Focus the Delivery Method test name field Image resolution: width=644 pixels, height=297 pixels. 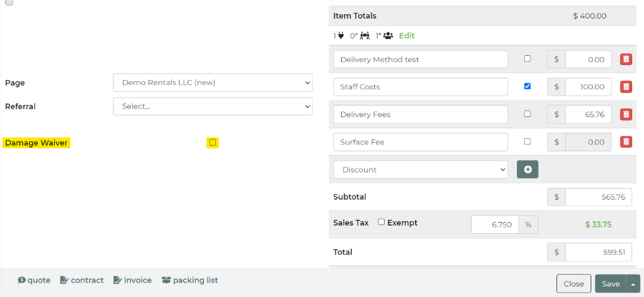point(421,60)
